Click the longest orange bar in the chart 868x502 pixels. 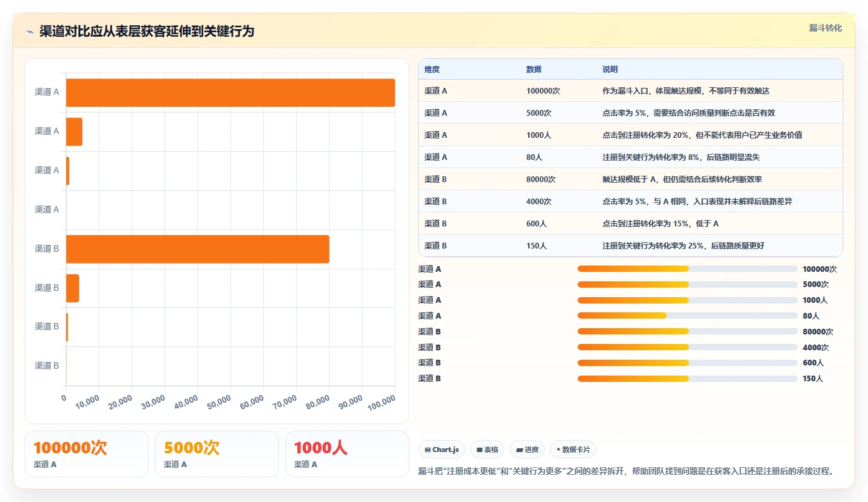(230, 92)
